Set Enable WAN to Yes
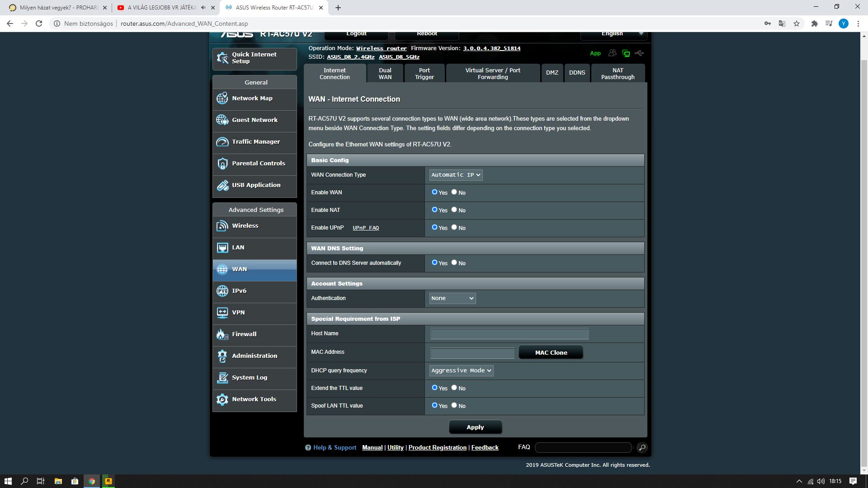868x488 pixels. coord(434,192)
